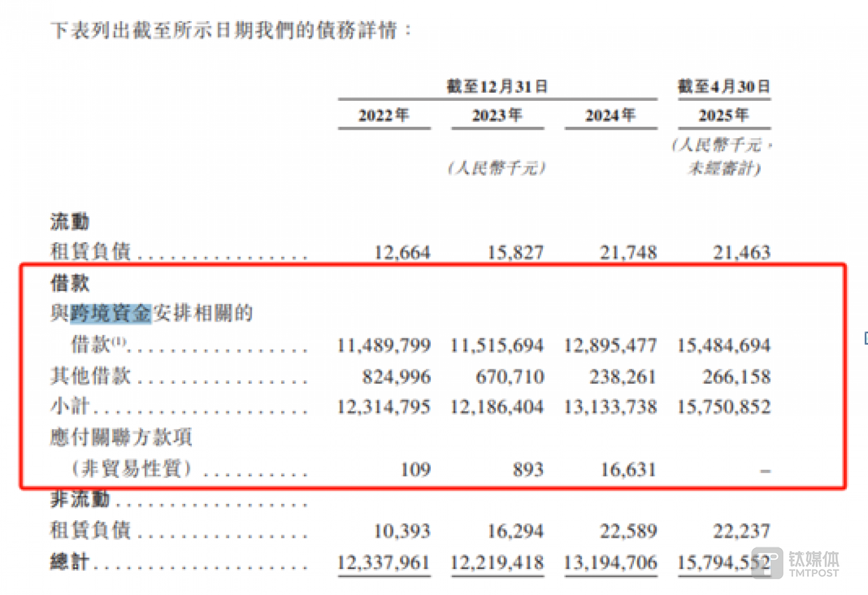The height and width of the screenshot is (595, 868).
Task: Click the value 10,393
Action: [x=402, y=531]
